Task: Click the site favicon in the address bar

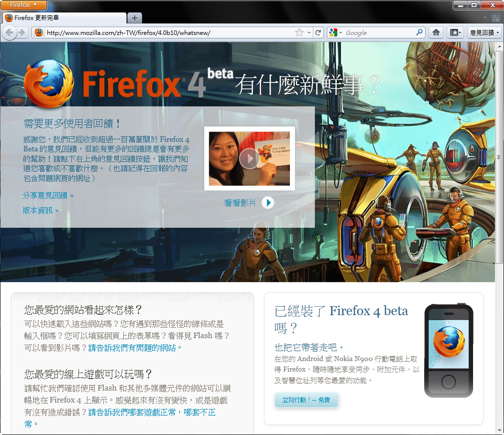Action: click(x=38, y=32)
